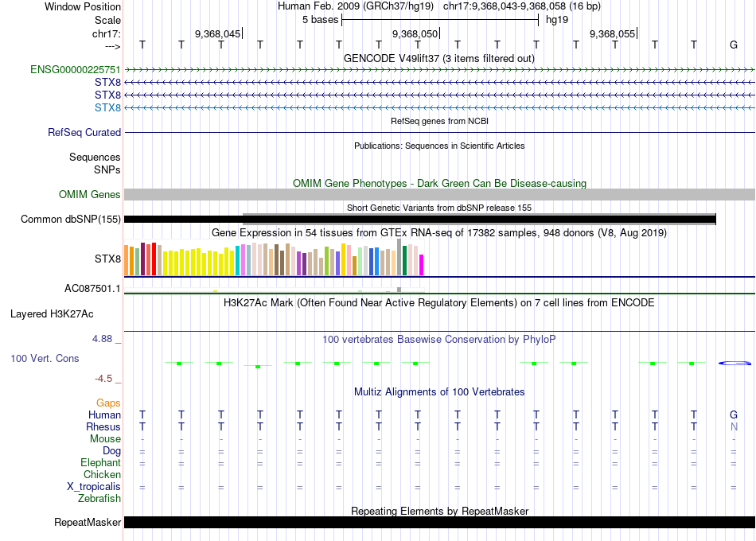Click the 4.88 conservation scale value
Viewport: 756px width, 541px height.
102,339
